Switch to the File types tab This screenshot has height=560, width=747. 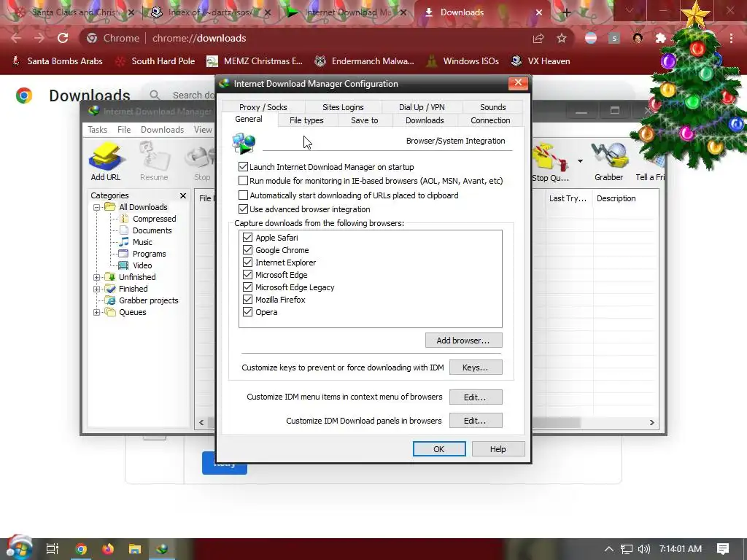coord(306,120)
